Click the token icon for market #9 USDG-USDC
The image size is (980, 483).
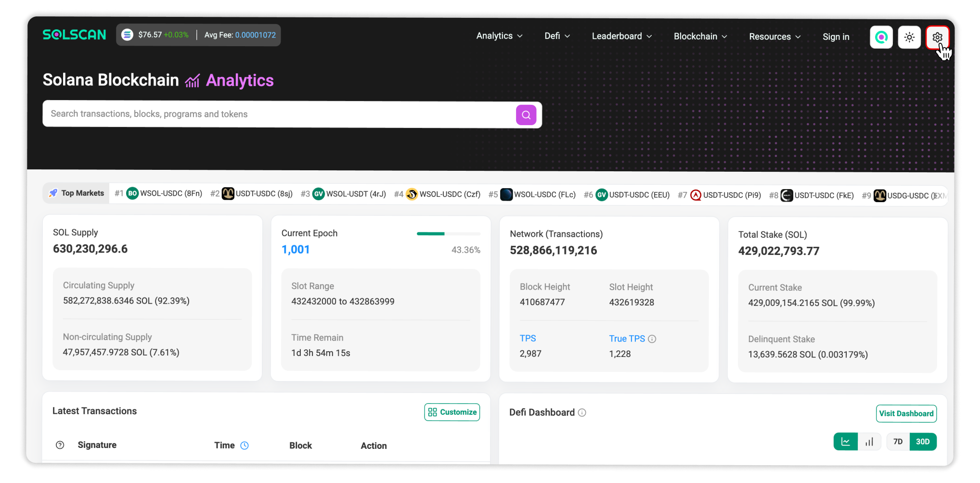(x=880, y=196)
